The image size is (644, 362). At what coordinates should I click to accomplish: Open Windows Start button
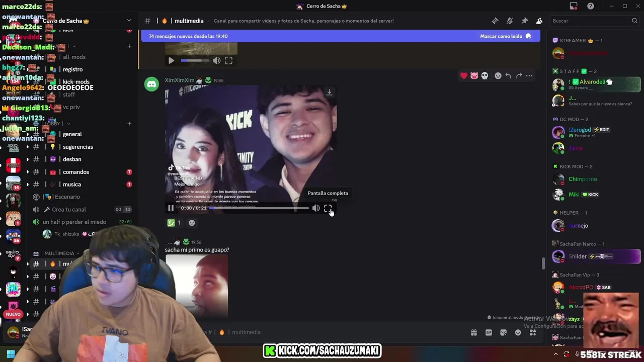point(11,354)
